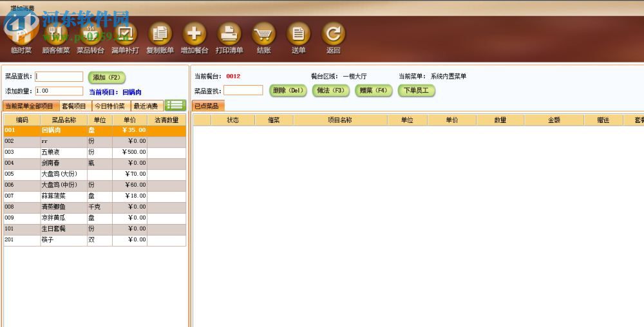The image size is (644, 327).
Task: Focus the 添加数量 quantity input field
Action: point(59,91)
